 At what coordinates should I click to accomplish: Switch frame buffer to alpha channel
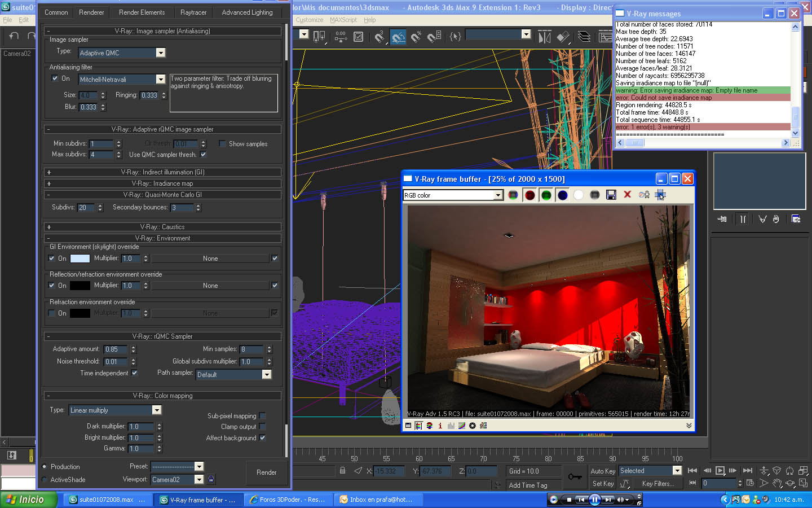(x=579, y=195)
